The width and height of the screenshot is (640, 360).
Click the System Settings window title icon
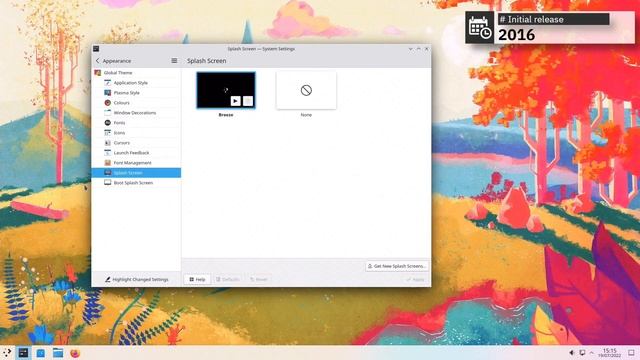point(96,49)
